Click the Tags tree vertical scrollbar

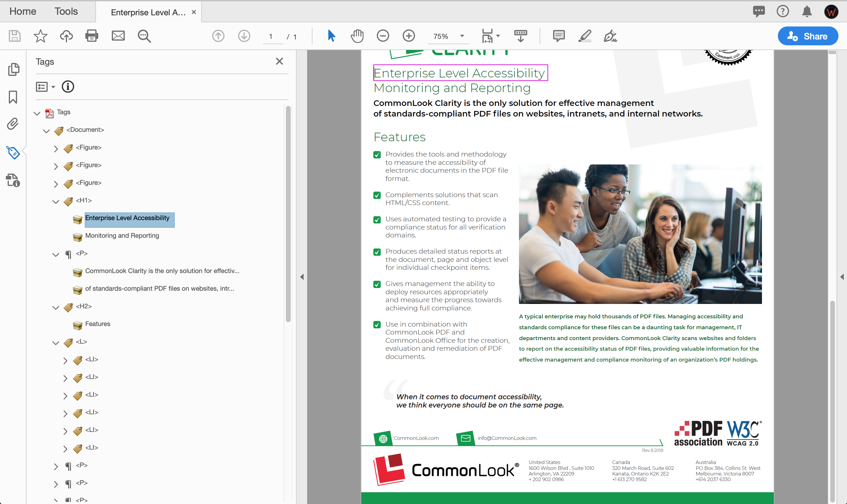click(288, 214)
